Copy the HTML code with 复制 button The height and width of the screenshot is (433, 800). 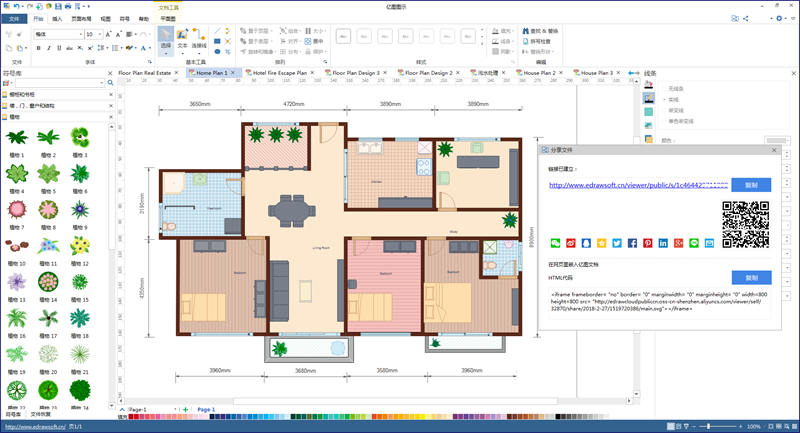pyautogui.click(x=751, y=278)
